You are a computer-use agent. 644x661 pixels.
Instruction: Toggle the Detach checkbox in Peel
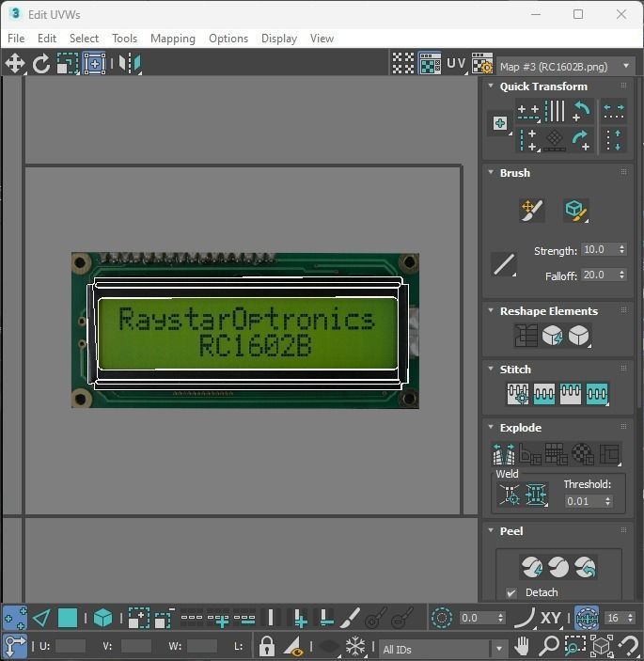(511, 592)
